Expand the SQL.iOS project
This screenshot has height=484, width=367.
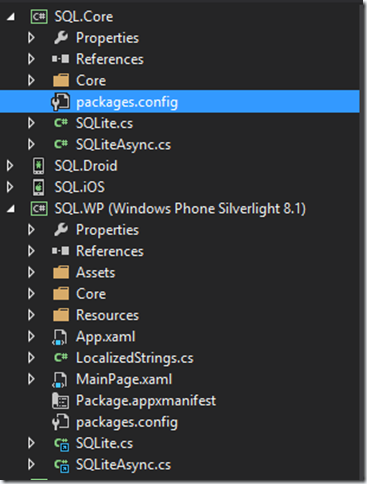click(10, 187)
